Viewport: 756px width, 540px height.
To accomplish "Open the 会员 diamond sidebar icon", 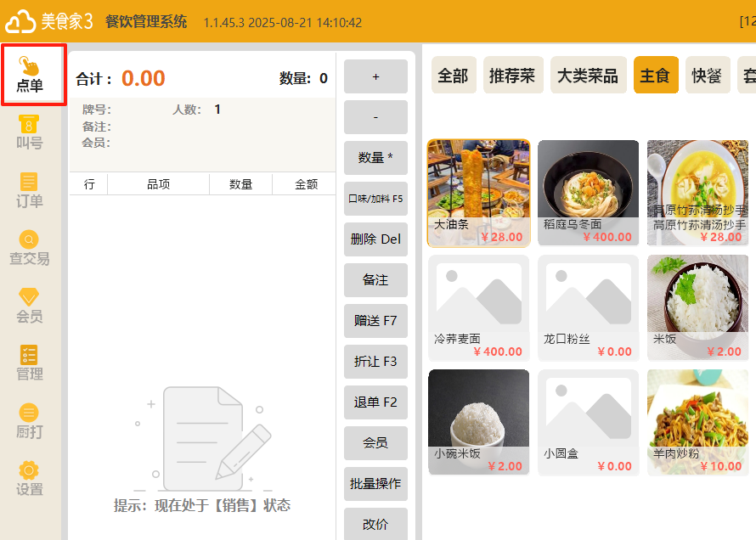I will pyautogui.click(x=29, y=306).
